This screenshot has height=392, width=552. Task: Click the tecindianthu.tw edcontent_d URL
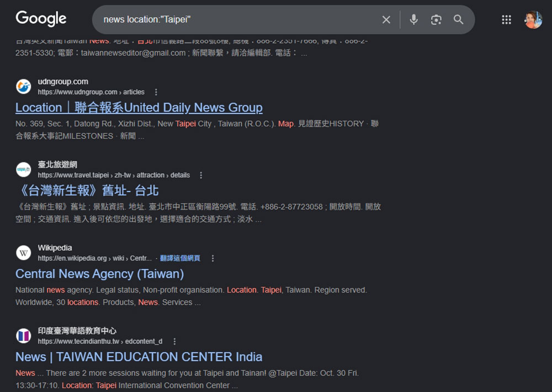[x=100, y=341]
